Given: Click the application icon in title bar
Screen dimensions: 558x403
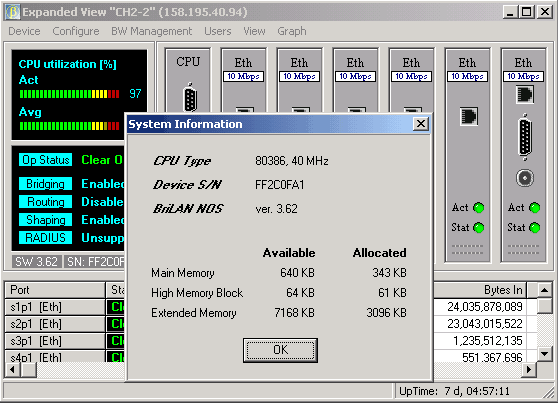Looking at the screenshot, I should click(13, 12).
